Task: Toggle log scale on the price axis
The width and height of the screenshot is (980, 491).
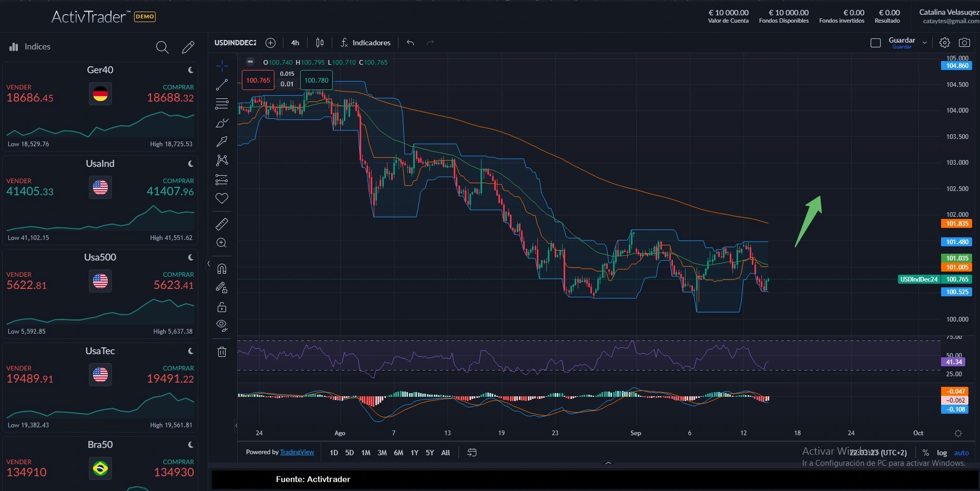Action: click(942, 453)
